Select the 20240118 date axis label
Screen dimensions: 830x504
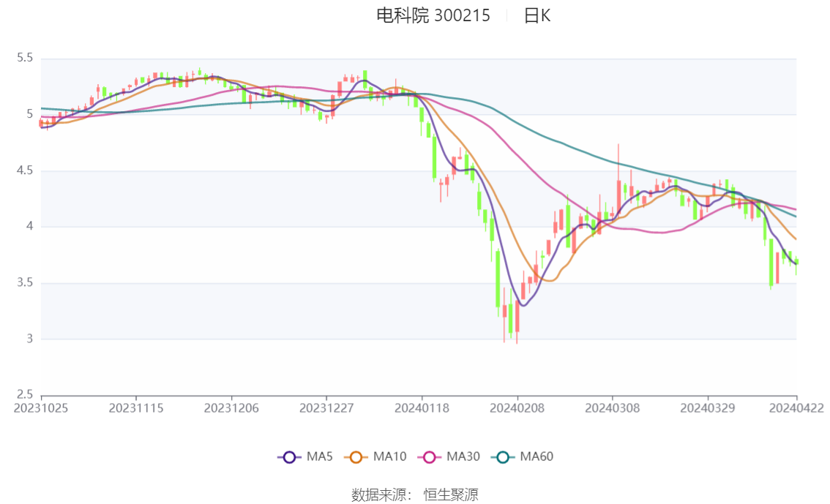[x=422, y=408]
